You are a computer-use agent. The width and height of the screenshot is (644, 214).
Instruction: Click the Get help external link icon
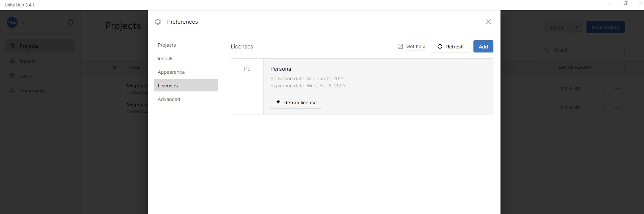(x=400, y=47)
